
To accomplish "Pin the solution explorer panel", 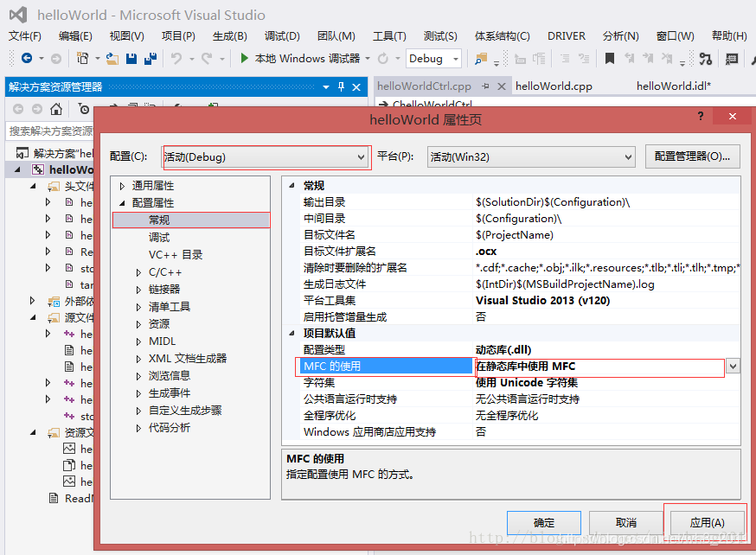I will 342,86.
